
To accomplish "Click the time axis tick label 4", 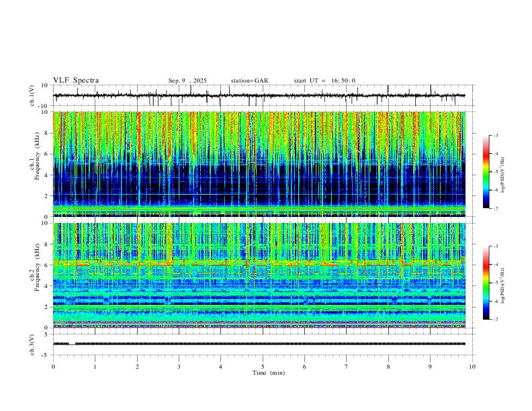I will point(220,367).
